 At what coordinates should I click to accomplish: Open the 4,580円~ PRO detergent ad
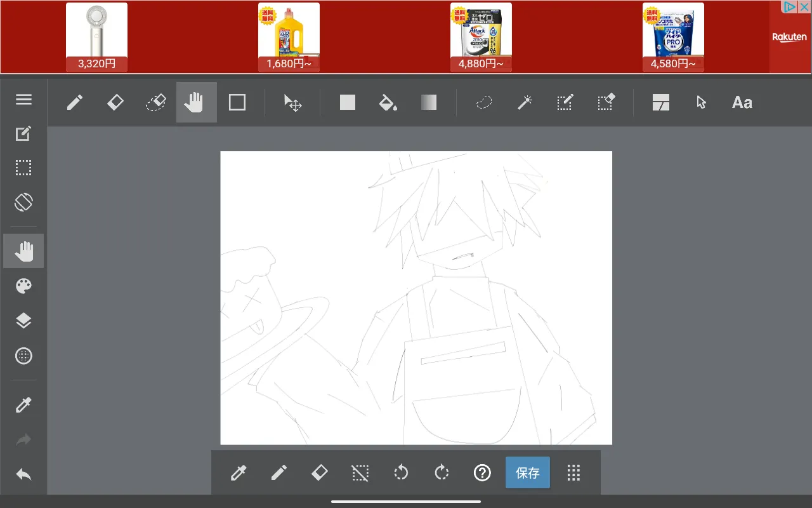pos(673,37)
